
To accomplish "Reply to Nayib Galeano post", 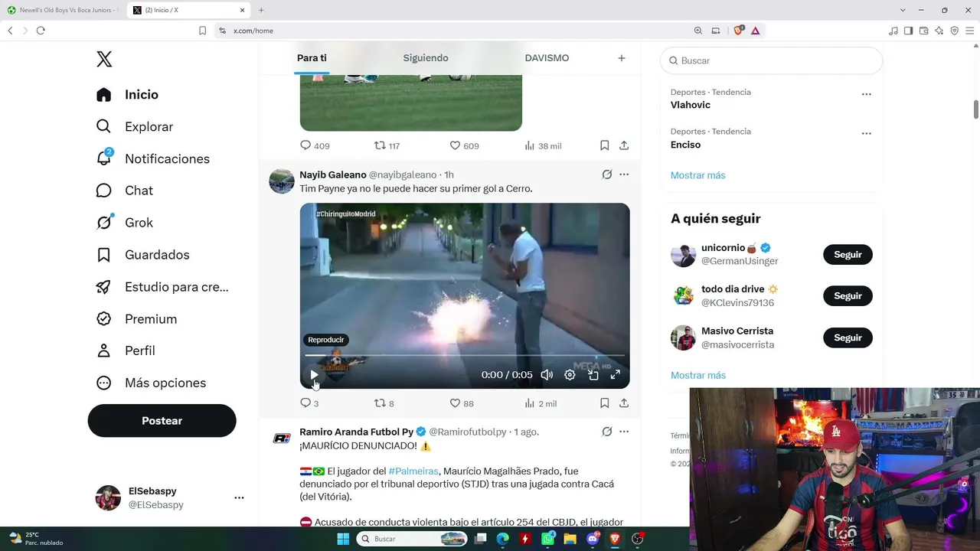I will click(x=305, y=403).
